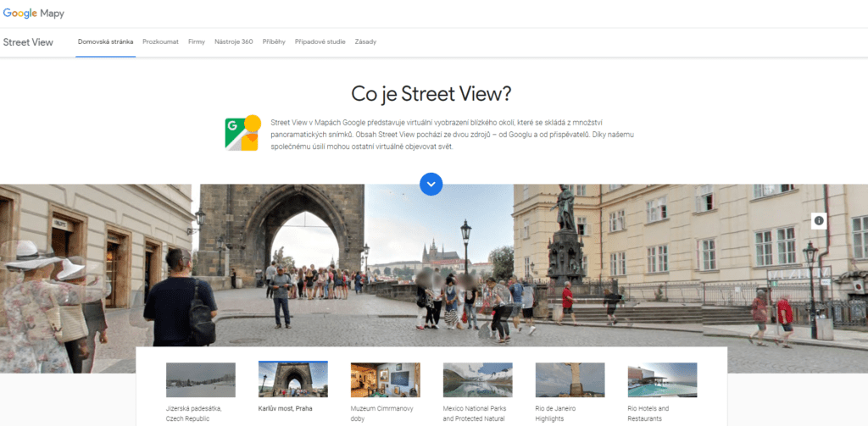Image resolution: width=868 pixels, height=426 pixels.
Task: Select the Příběhy tab
Action: (274, 41)
